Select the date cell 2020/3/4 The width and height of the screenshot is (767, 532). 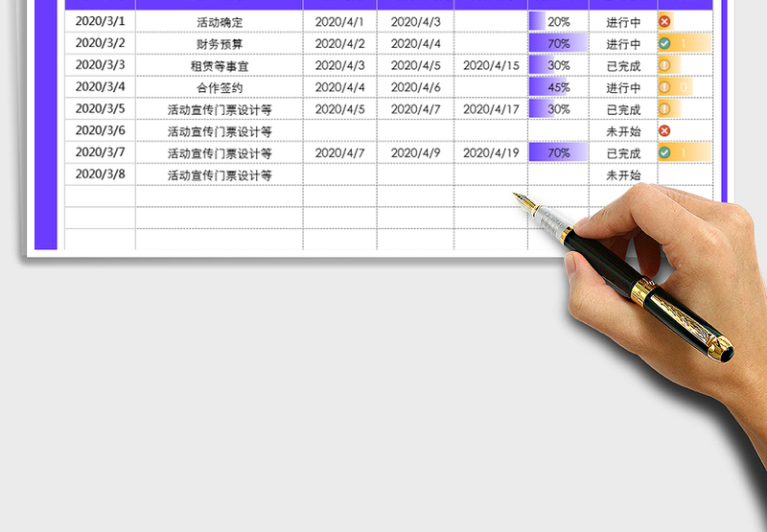(101, 86)
